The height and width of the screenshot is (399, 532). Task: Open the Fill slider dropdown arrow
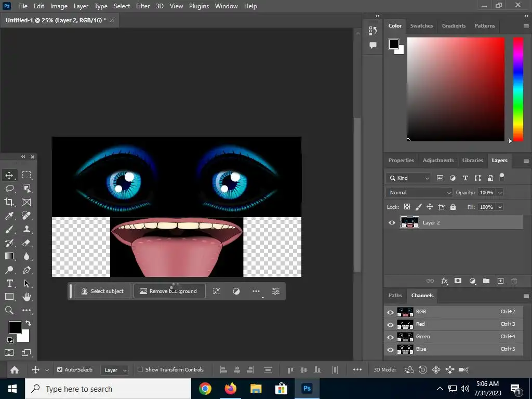coord(500,207)
